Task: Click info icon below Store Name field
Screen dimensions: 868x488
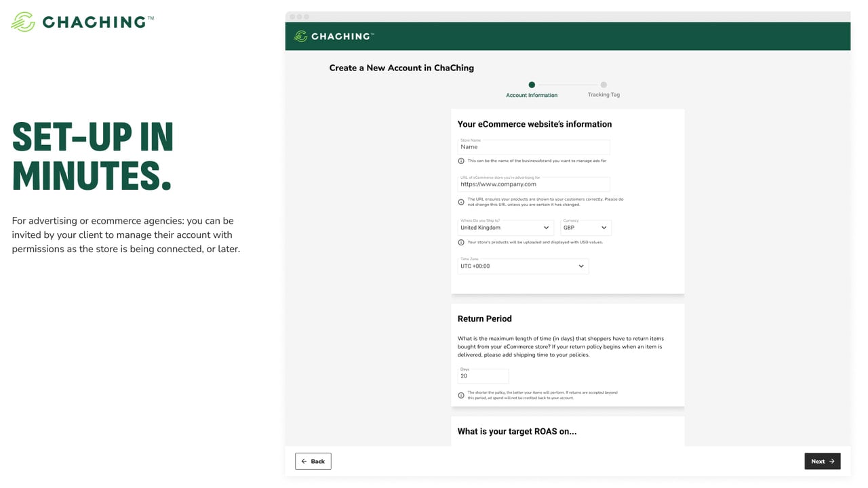Action: (461, 161)
